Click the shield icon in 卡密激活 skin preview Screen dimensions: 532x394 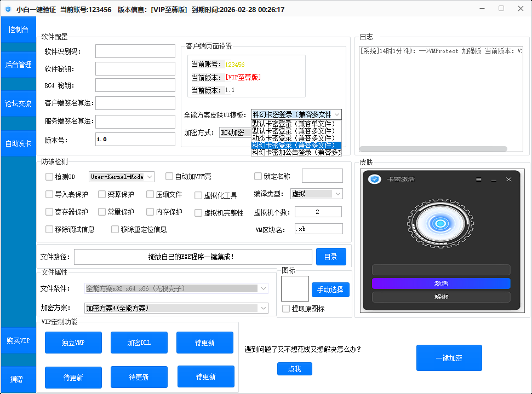(375, 179)
